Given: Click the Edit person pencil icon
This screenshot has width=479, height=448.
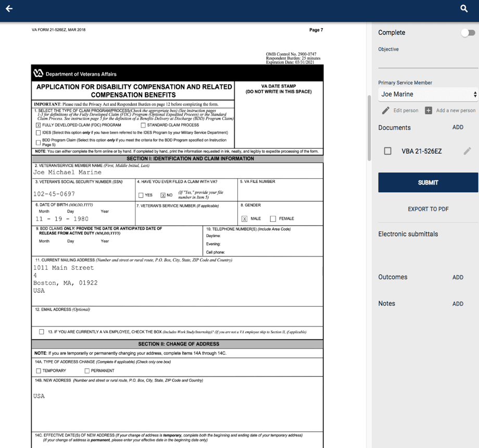Looking at the screenshot, I should point(385,110).
